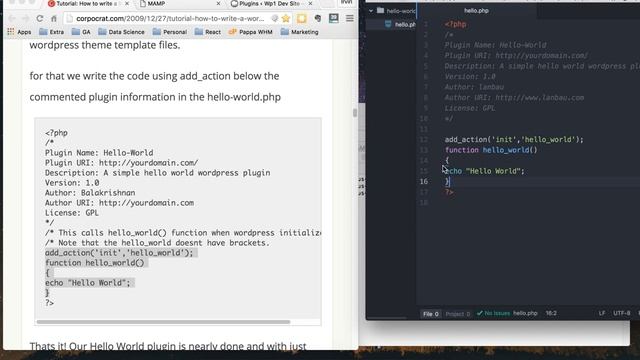Click the dark head-shaped extension icon

318,18
